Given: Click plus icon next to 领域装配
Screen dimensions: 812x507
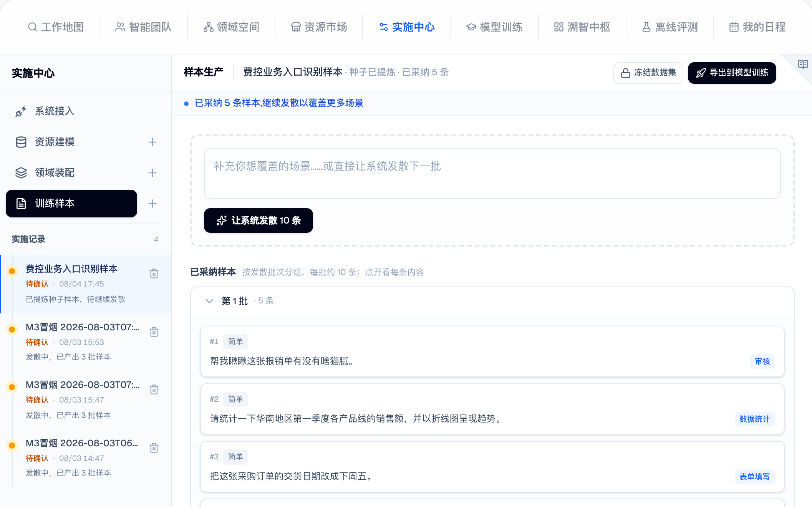Looking at the screenshot, I should coord(152,173).
